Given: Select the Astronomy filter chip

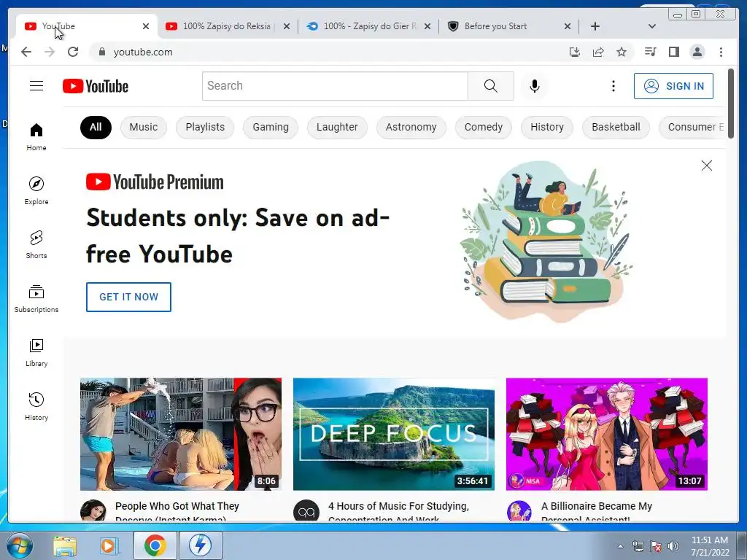Looking at the screenshot, I should [411, 127].
